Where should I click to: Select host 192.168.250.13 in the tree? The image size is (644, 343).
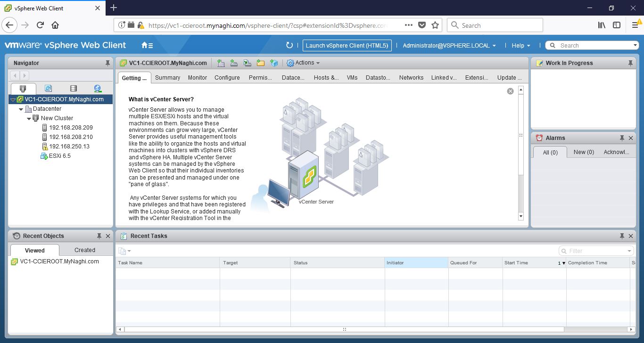69,147
